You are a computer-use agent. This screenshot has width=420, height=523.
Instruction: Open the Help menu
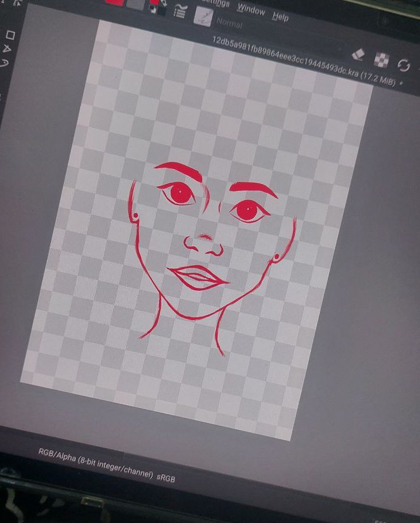point(280,16)
